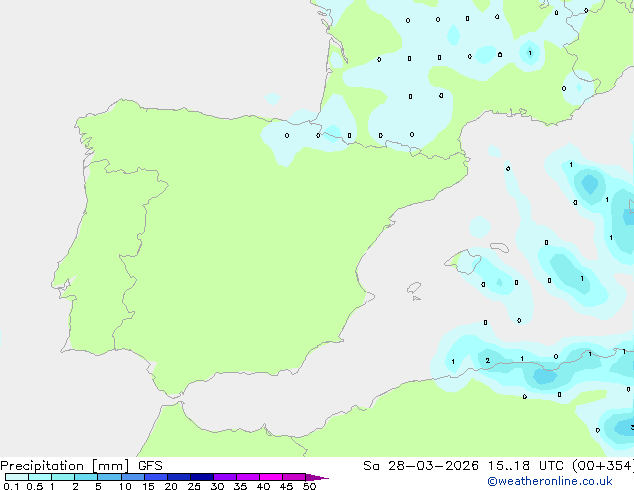Select the 0.1 mm palest legend swatch
Image resolution: width=634 pixels, height=490 pixels.
(17, 477)
